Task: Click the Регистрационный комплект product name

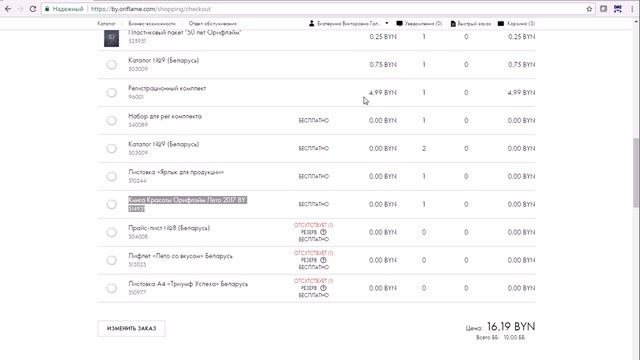Action: click(x=167, y=88)
